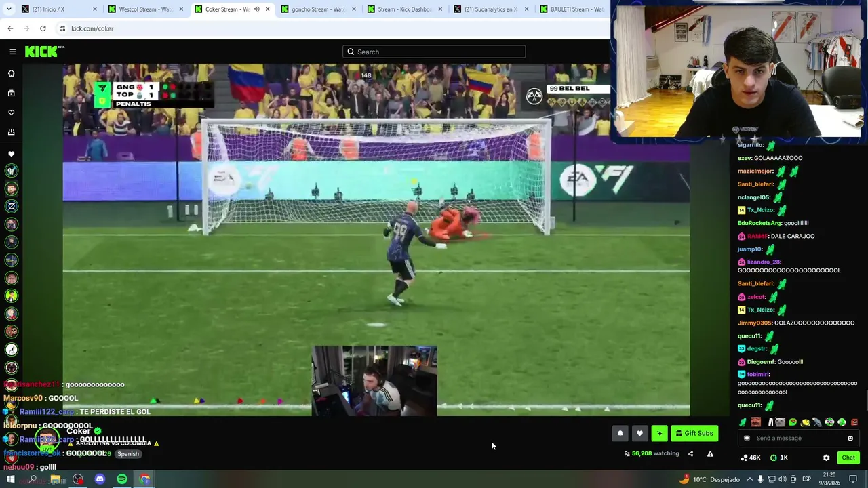This screenshot has width=868, height=488.
Task: Open the weather widget showing 10°C Despejado
Action: tap(709, 480)
